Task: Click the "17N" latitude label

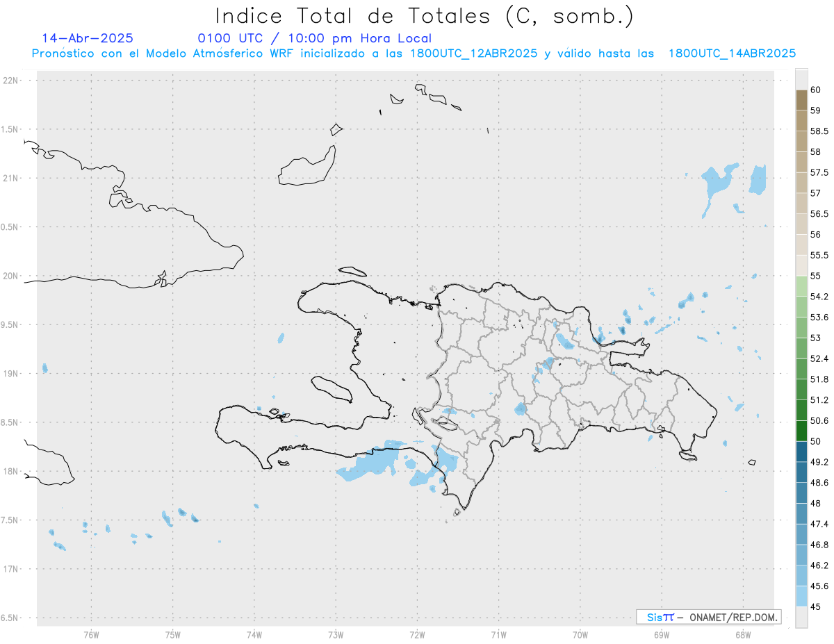Action: click(12, 568)
